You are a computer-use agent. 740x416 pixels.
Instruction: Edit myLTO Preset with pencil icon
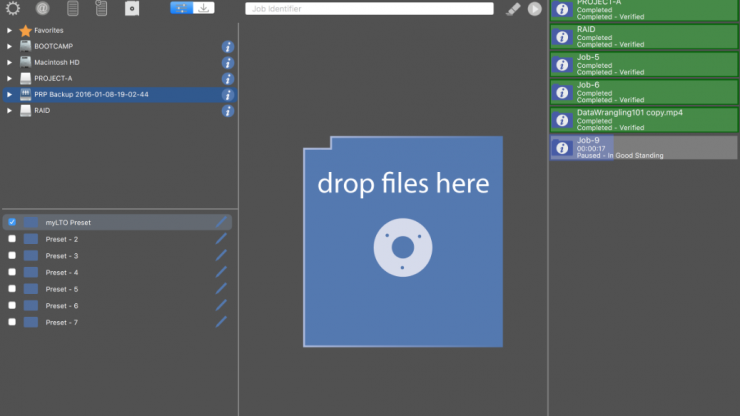(x=221, y=222)
